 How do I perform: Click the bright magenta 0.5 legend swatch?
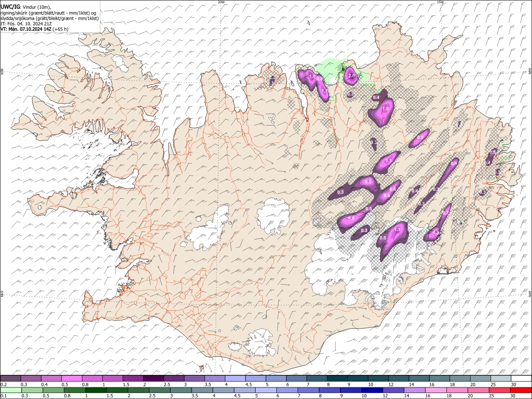(72, 379)
